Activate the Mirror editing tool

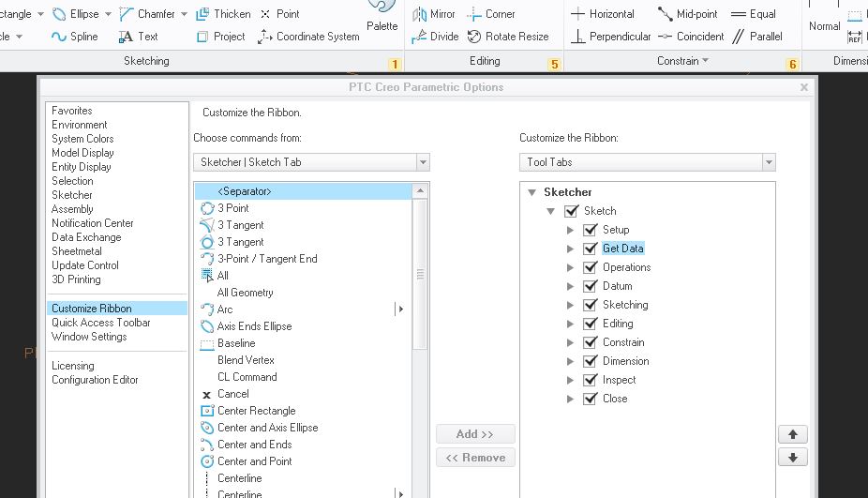(433, 14)
